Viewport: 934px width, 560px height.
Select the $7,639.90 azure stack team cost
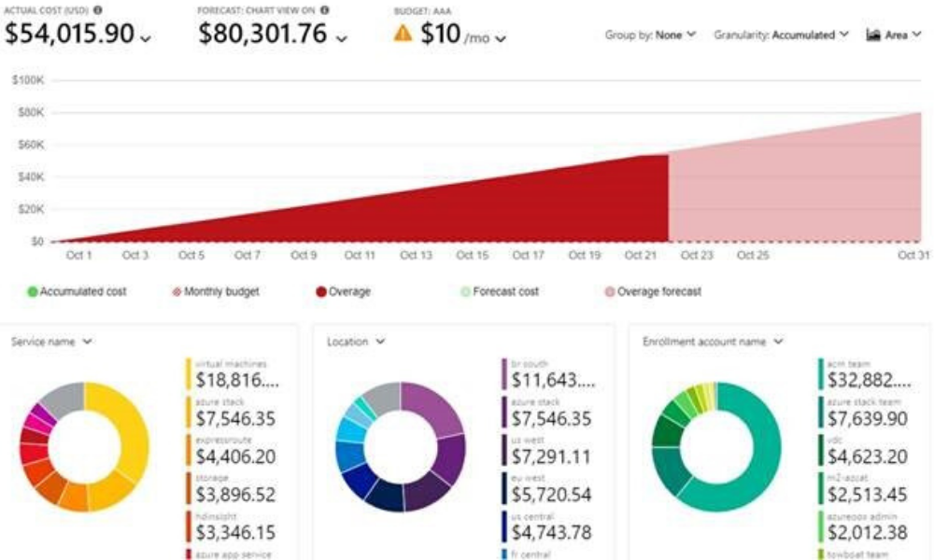868,418
